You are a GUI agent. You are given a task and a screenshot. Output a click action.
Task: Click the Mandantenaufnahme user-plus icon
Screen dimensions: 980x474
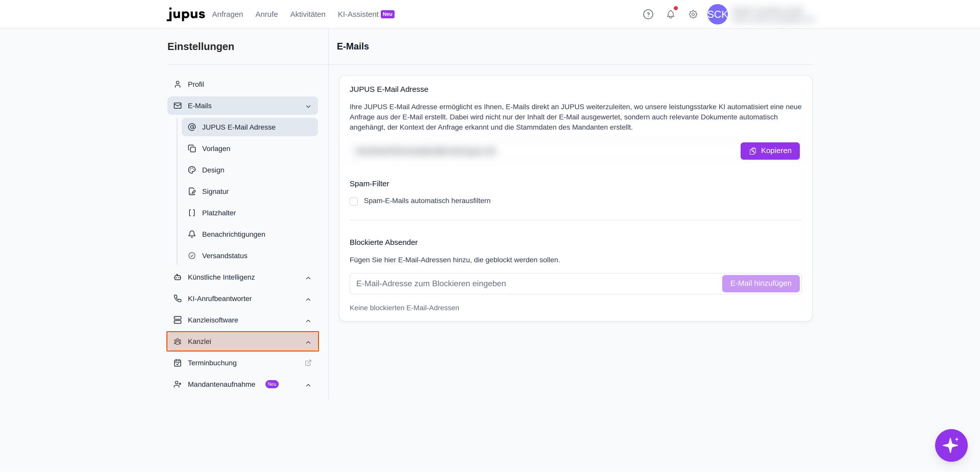pyautogui.click(x=178, y=384)
